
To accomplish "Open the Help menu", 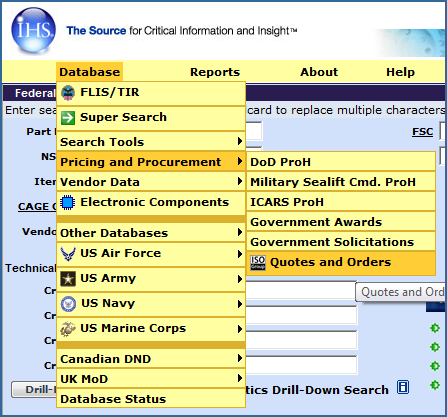I will [x=400, y=72].
